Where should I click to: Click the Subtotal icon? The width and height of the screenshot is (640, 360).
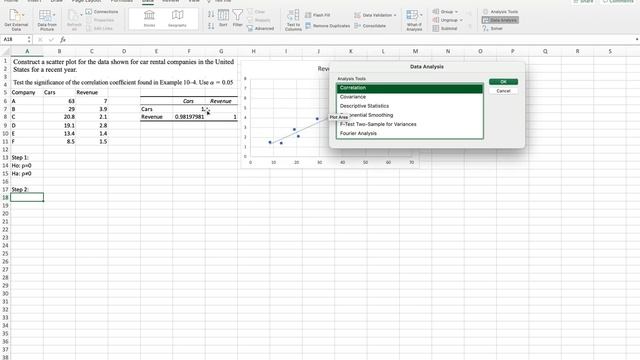[x=436, y=28]
